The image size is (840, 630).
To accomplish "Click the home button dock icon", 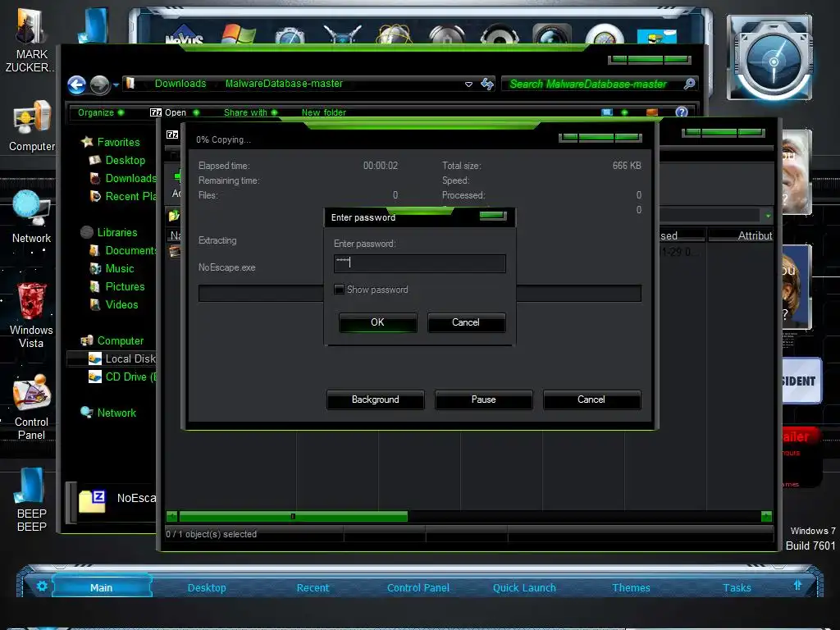I will 447,34.
